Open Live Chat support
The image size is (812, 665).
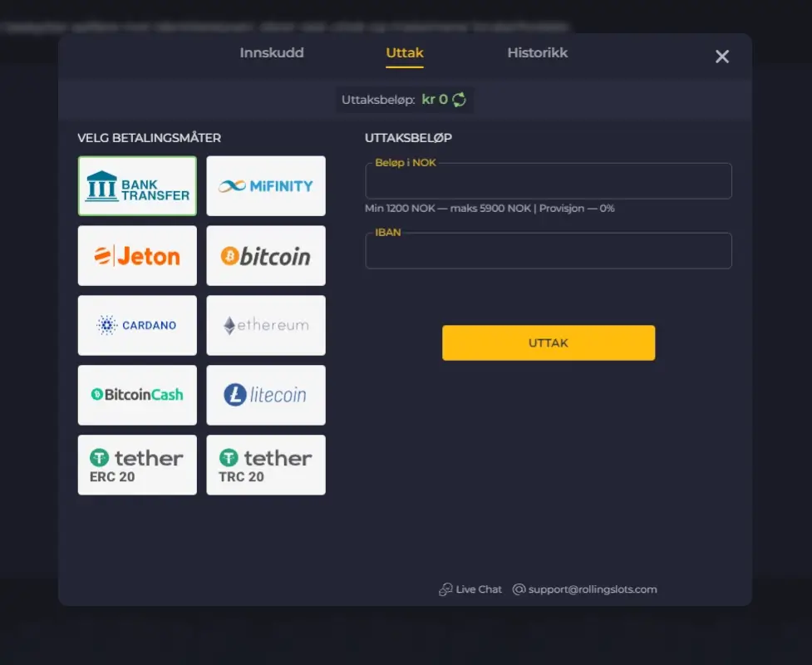point(470,589)
